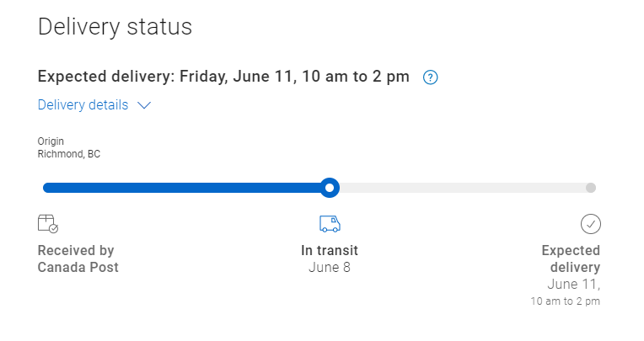Click the small "10 am to 2 pm" text

pyautogui.click(x=565, y=301)
